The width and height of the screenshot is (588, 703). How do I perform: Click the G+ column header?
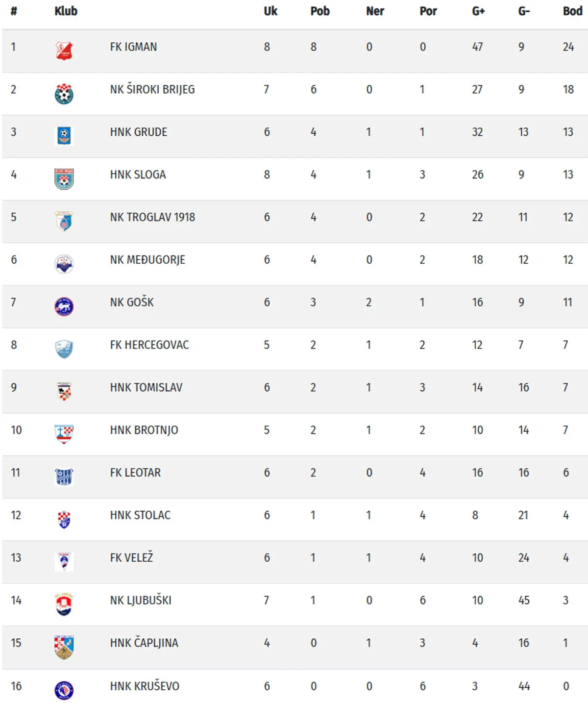pos(478,11)
